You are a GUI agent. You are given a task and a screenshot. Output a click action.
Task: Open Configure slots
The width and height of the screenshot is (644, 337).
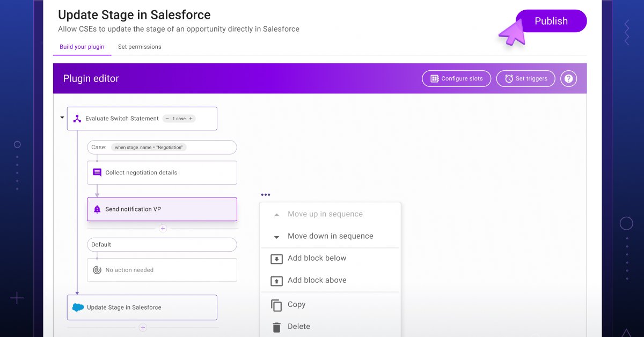tap(456, 78)
